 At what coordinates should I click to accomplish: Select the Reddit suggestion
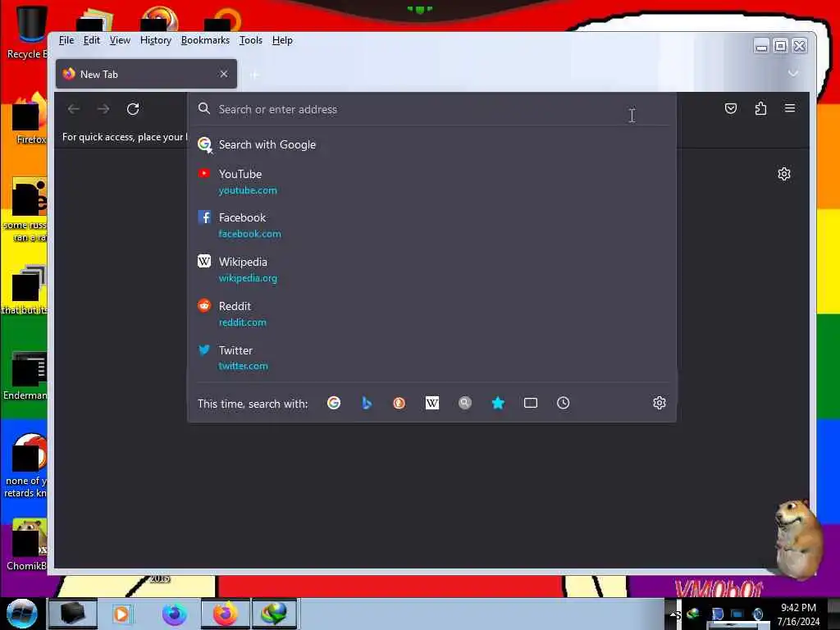click(431, 313)
